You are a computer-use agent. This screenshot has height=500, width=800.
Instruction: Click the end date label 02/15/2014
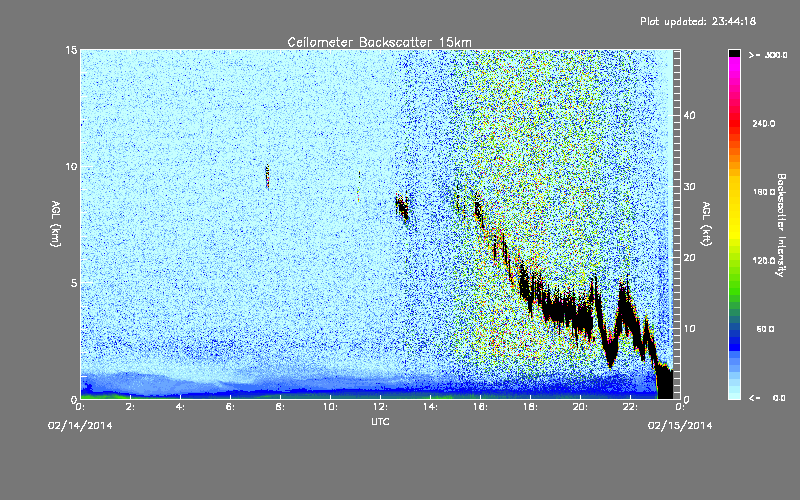click(680, 426)
